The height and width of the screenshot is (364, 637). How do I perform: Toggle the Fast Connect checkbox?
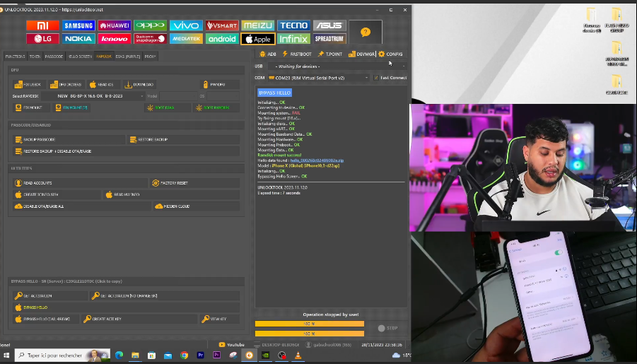(376, 78)
